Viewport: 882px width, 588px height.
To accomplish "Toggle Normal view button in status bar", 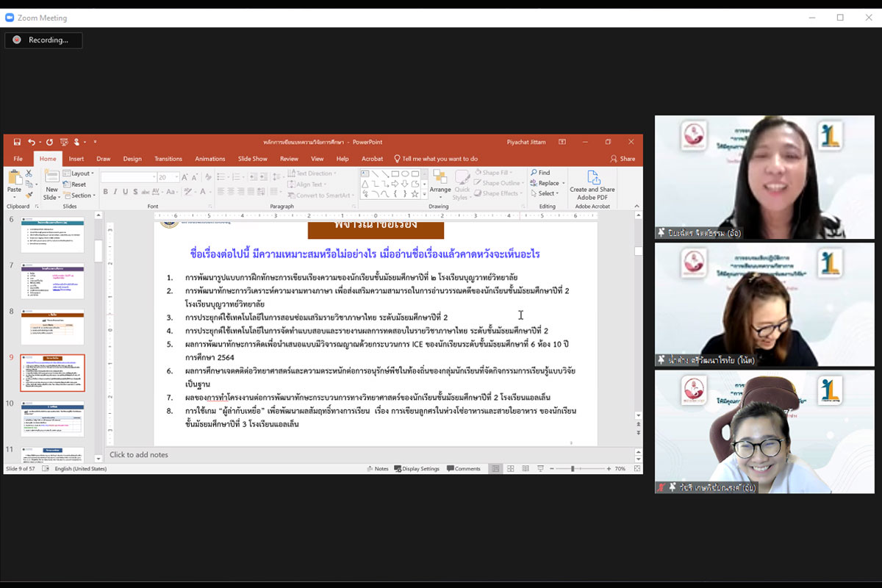I will [495, 469].
